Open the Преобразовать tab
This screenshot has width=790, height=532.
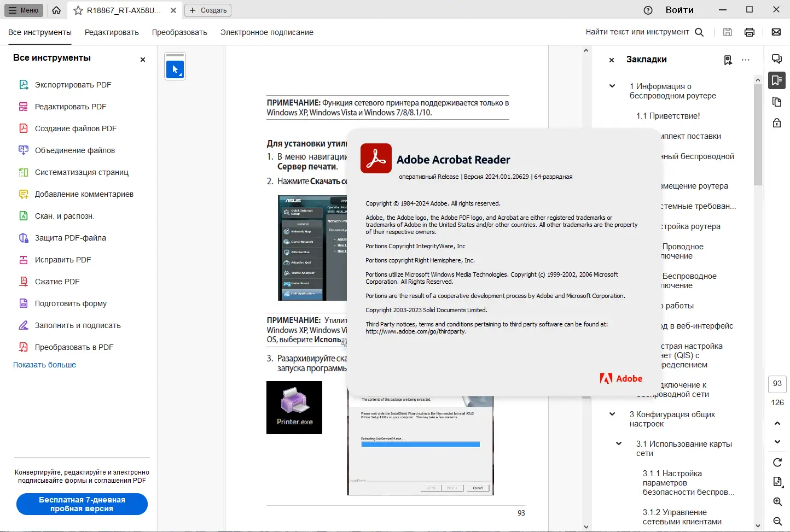pos(179,32)
